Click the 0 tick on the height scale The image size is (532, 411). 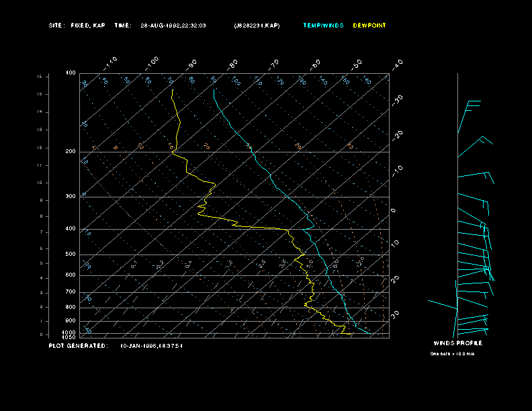pyautogui.click(x=42, y=334)
